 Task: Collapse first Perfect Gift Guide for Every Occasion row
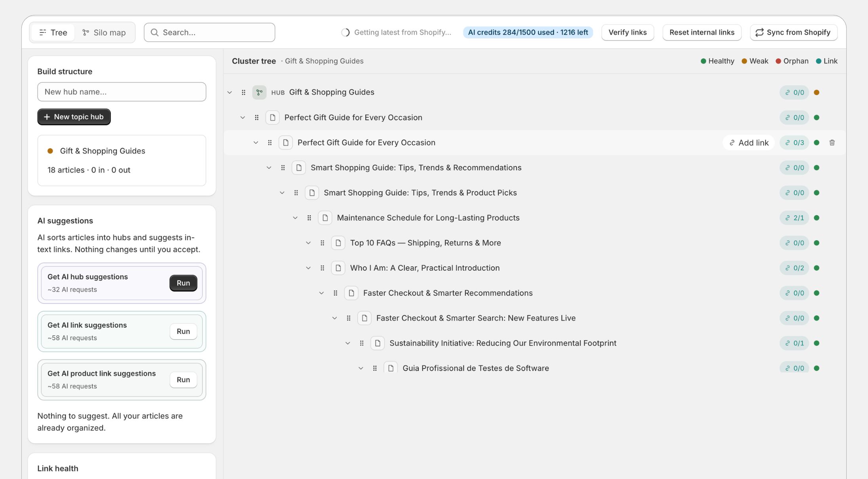click(243, 118)
